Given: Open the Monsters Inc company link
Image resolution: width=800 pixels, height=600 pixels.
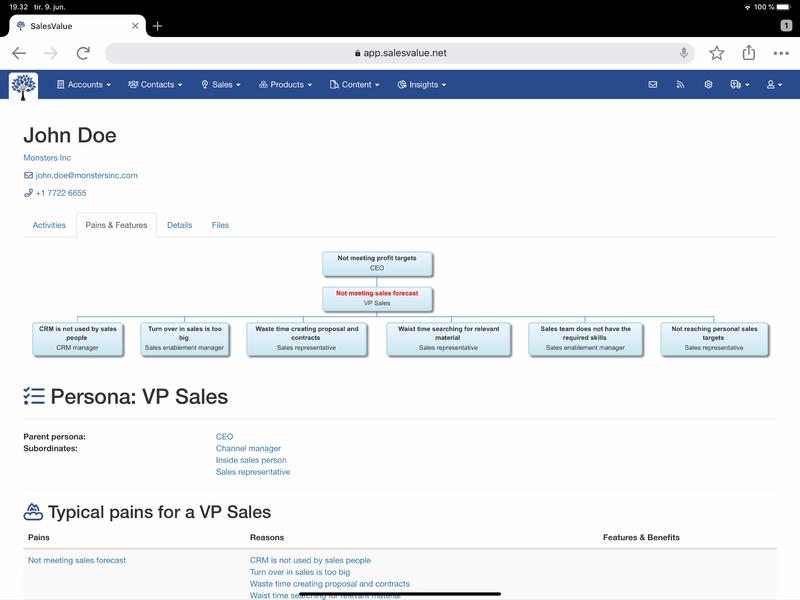Looking at the screenshot, I should (47, 158).
